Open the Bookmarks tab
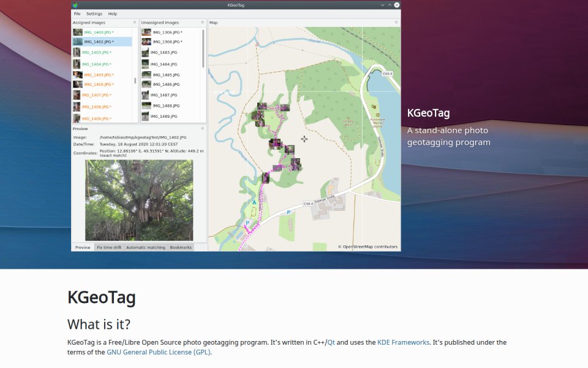Image resolution: width=588 pixels, height=368 pixels. click(x=181, y=247)
